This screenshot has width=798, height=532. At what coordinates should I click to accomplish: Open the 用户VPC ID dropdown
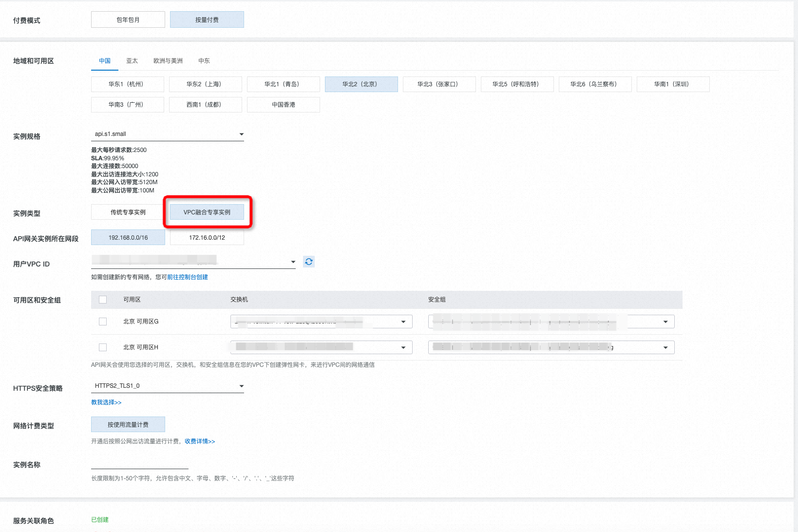[x=193, y=262]
